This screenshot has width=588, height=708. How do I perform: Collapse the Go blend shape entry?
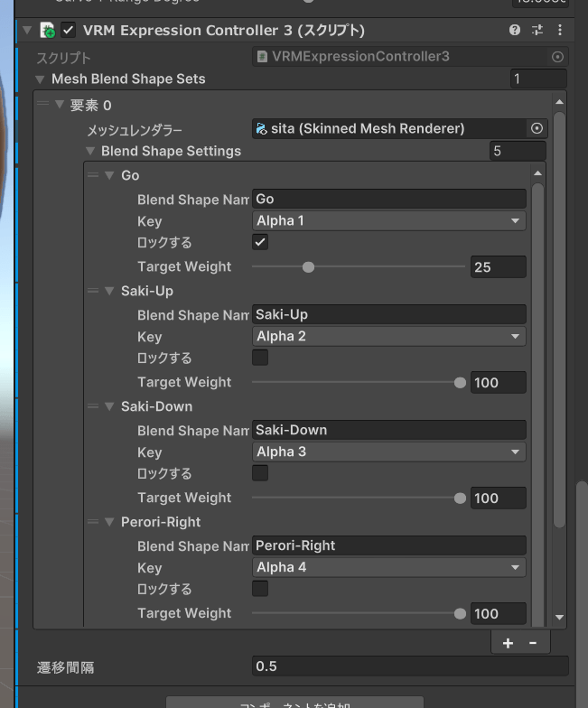109,175
